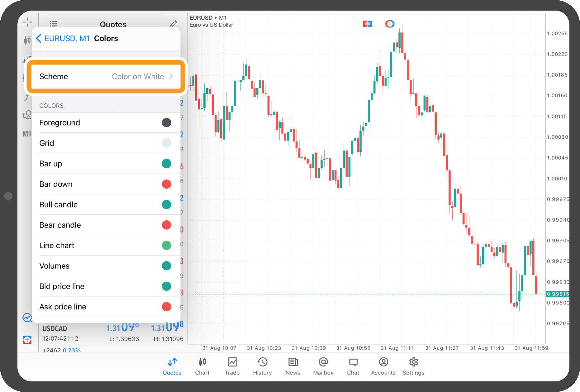Tap the pencil edit icon in Quotes
Viewport: 580px width, 392px height.
174,24
